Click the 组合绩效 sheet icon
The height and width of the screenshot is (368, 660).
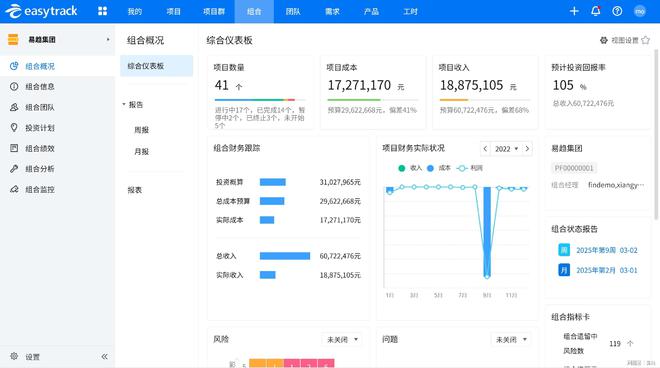[x=14, y=148]
